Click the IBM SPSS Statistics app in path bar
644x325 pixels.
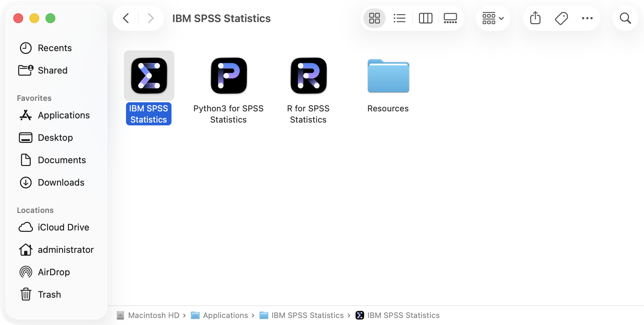404,316
